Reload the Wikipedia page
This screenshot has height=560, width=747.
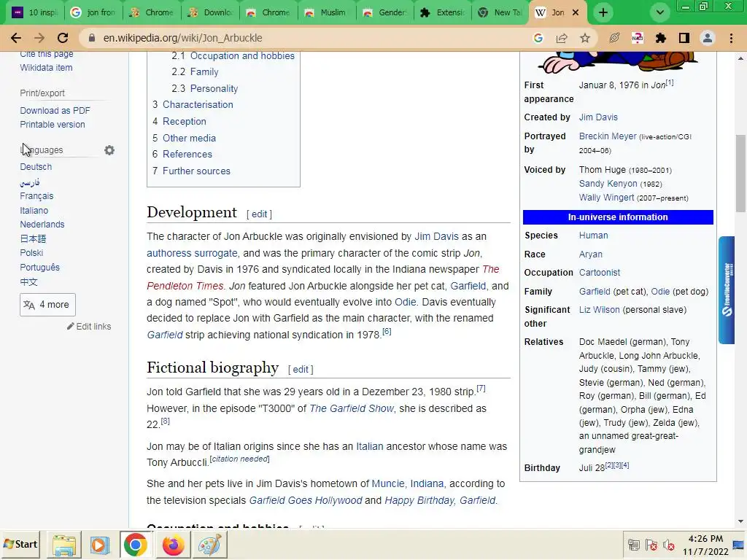63,38
